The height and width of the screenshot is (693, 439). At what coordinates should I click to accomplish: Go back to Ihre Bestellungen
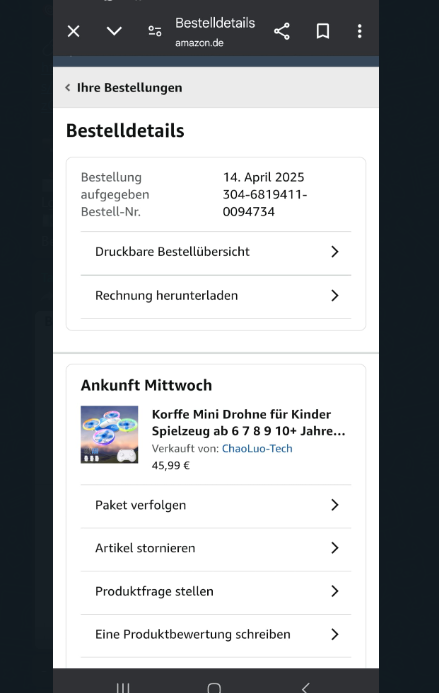click(x=124, y=88)
